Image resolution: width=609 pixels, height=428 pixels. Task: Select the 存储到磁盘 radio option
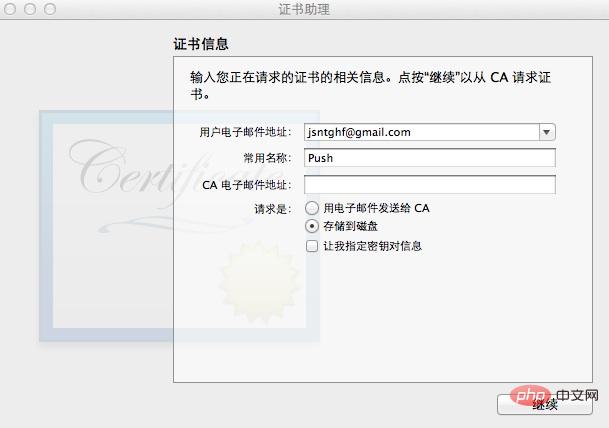click(312, 226)
